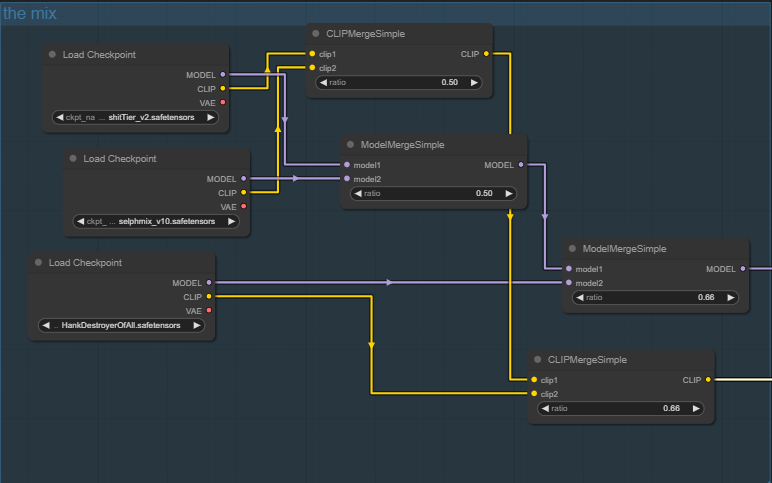
Task: Open the shitTier_v2.safetensors checkpoint selector
Action: pos(137,117)
